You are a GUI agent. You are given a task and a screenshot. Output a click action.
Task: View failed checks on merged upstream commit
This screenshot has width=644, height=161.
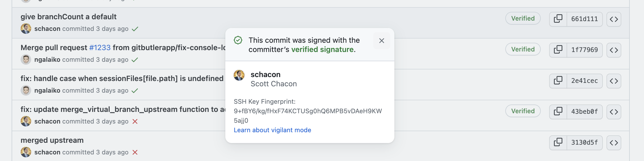(x=135, y=152)
